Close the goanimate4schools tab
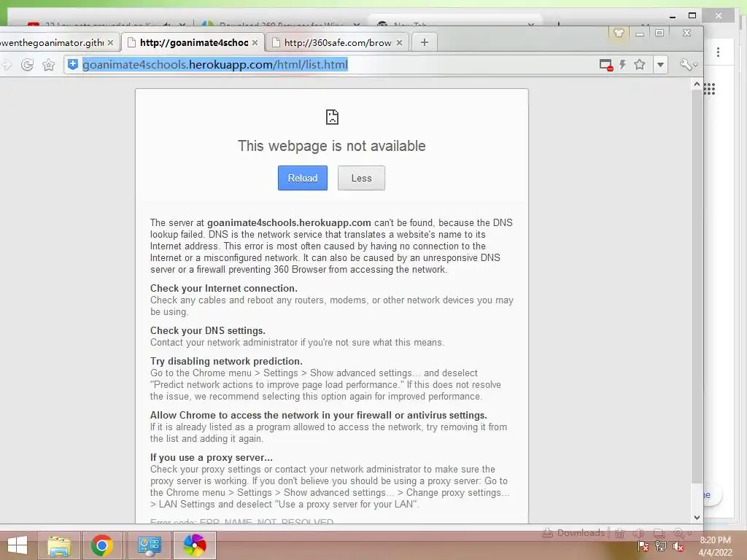Viewport: 747px width, 560px height. point(255,42)
